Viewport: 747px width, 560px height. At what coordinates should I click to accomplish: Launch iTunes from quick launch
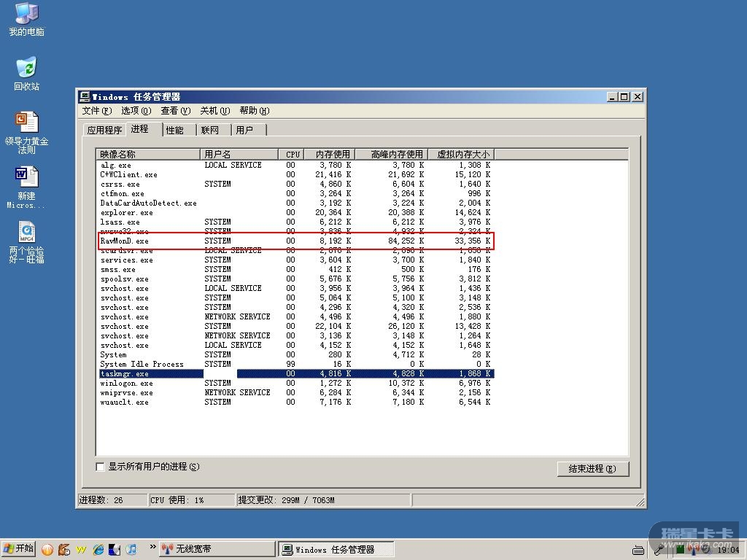131,550
